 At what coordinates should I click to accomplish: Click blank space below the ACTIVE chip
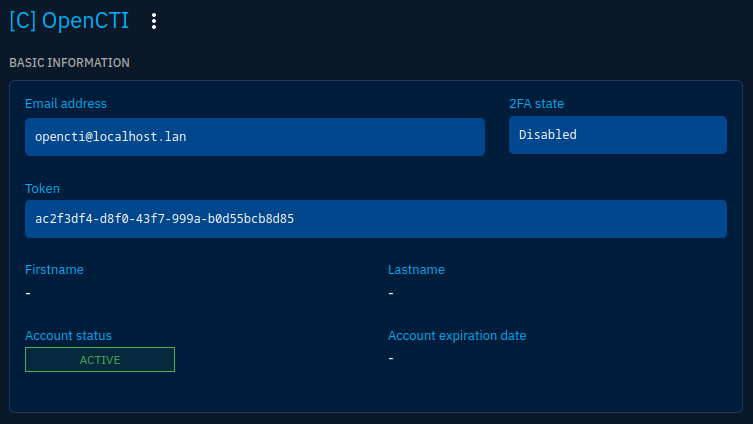coord(100,393)
